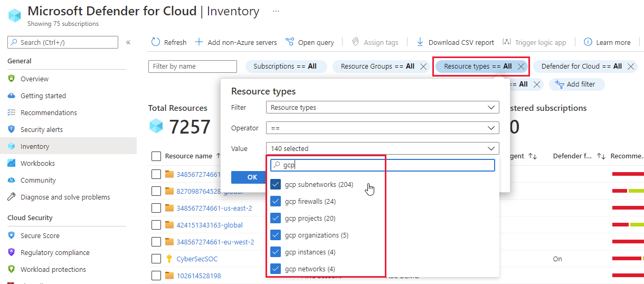This screenshot has height=284, width=644.
Task: Uncheck gcp firewalls (24)
Action: tap(276, 201)
